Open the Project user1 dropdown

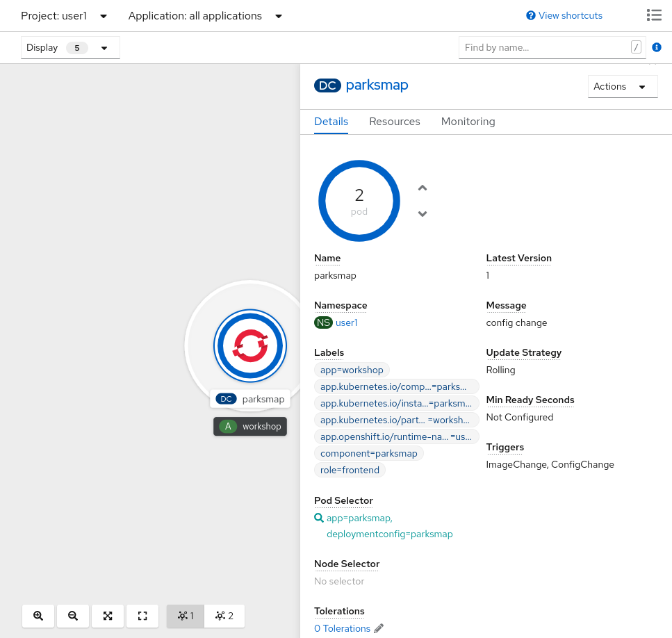(64, 15)
